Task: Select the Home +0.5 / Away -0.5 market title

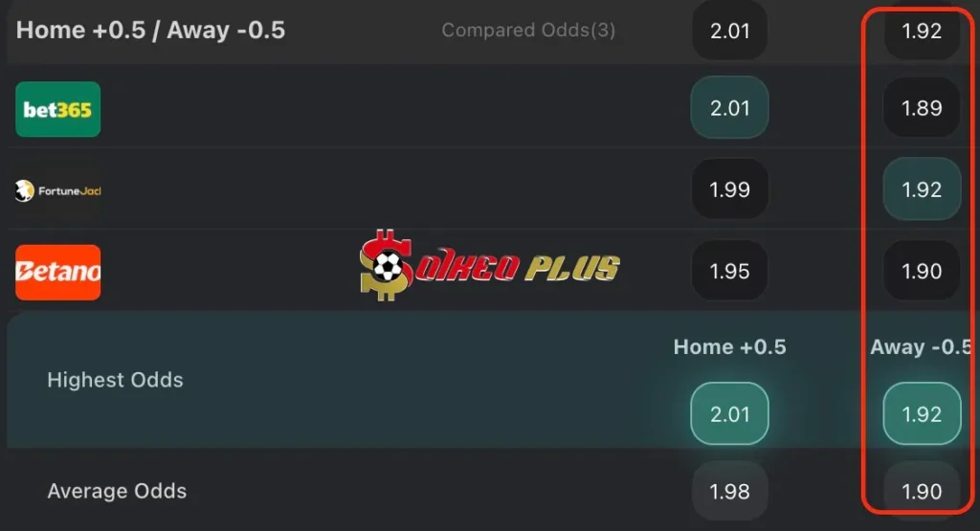Action: pyautogui.click(x=151, y=30)
